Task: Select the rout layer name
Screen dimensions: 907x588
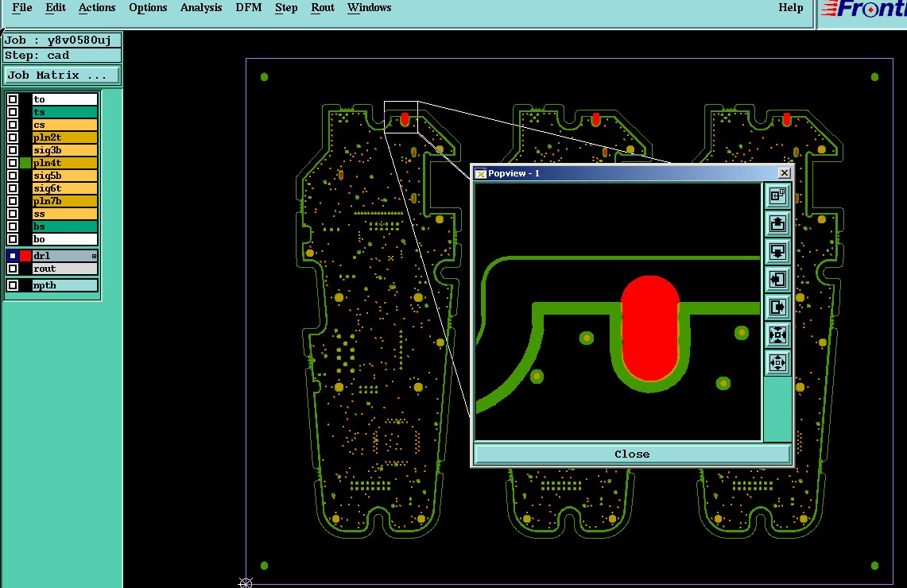Action: [65, 269]
